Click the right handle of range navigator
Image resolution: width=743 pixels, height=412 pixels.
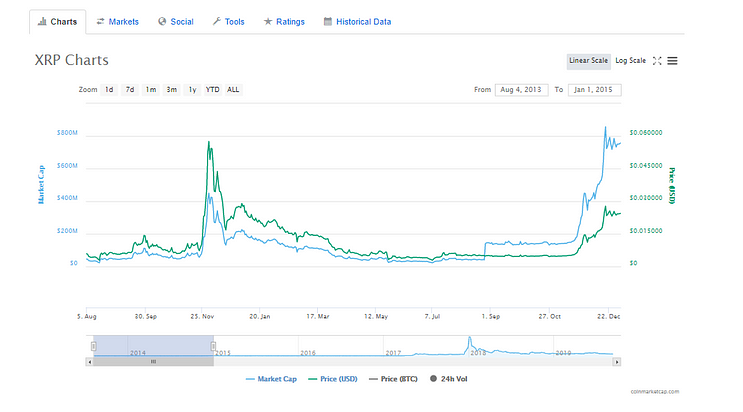[x=213, y=346]
